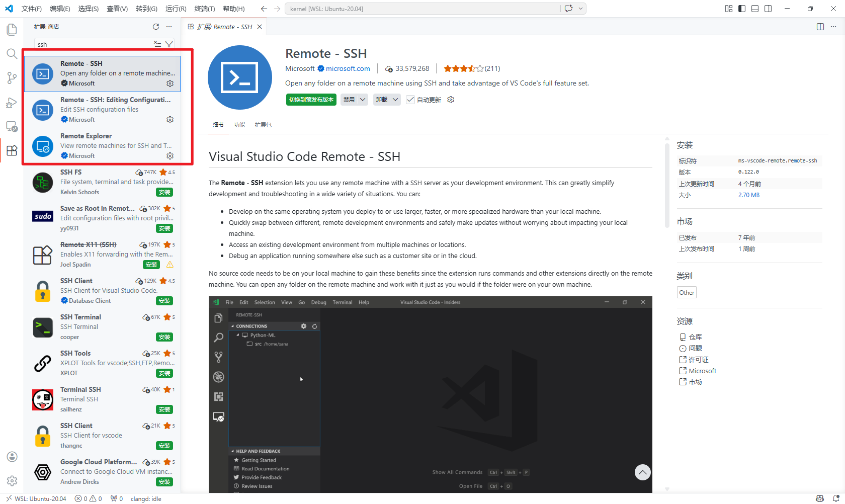Image resolution: width=845 pixels, height=504 pixels.
Task: Select Google Cloud Platform extension item
Action: click(103, 472)
